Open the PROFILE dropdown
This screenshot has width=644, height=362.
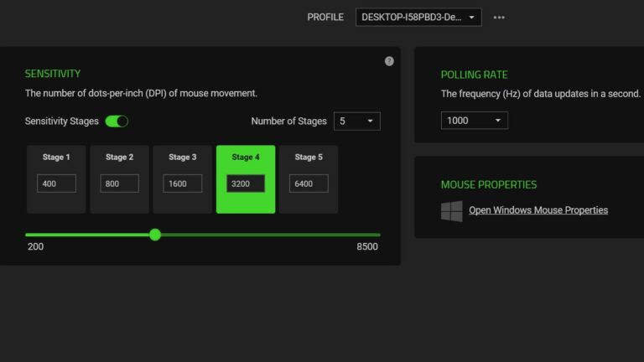click(x=418, y=18)
